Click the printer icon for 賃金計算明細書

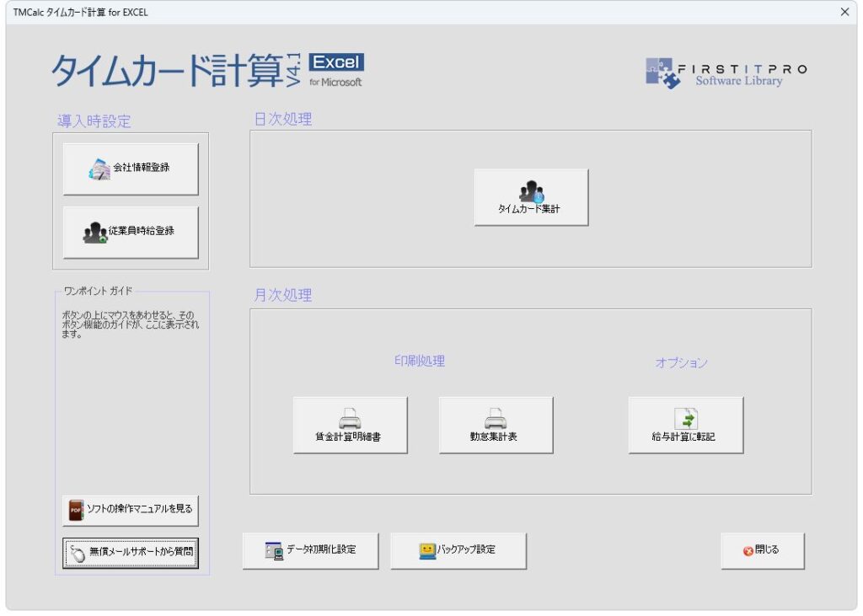[x=350, y=419]
